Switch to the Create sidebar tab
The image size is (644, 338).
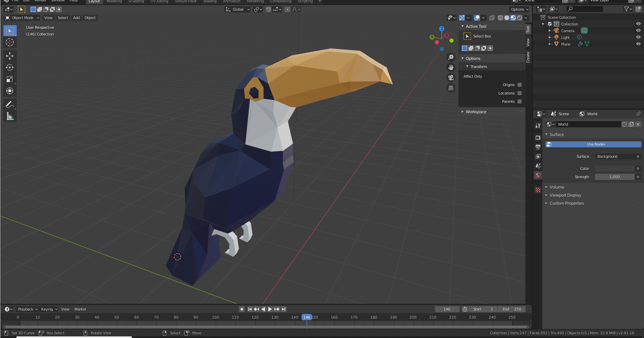[x=528, y=57]
